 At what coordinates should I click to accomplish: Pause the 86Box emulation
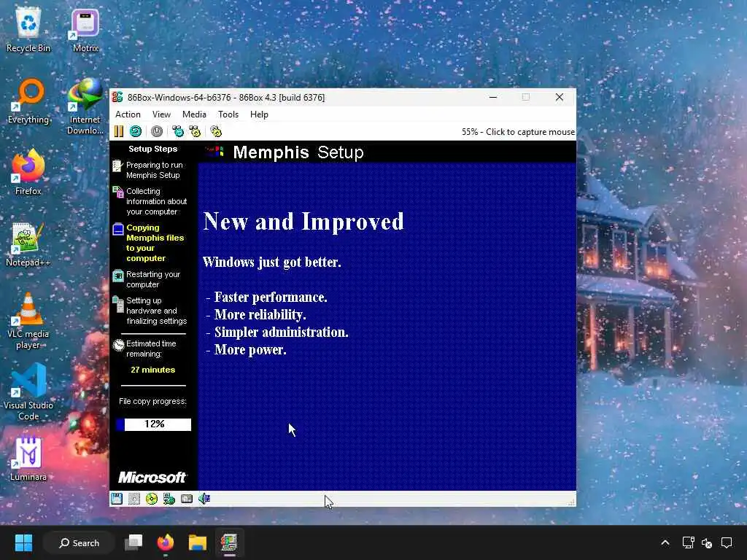click(x=119, y=131)
